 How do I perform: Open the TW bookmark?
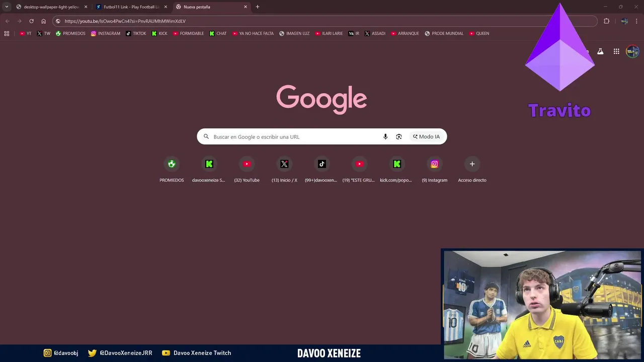[44, 34]
